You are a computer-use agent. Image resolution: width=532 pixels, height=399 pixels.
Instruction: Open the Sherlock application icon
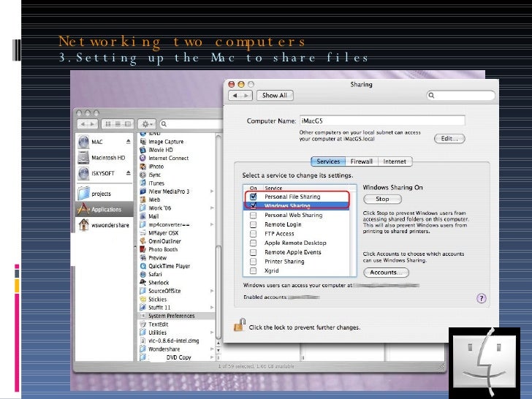(x=143, y=283)
